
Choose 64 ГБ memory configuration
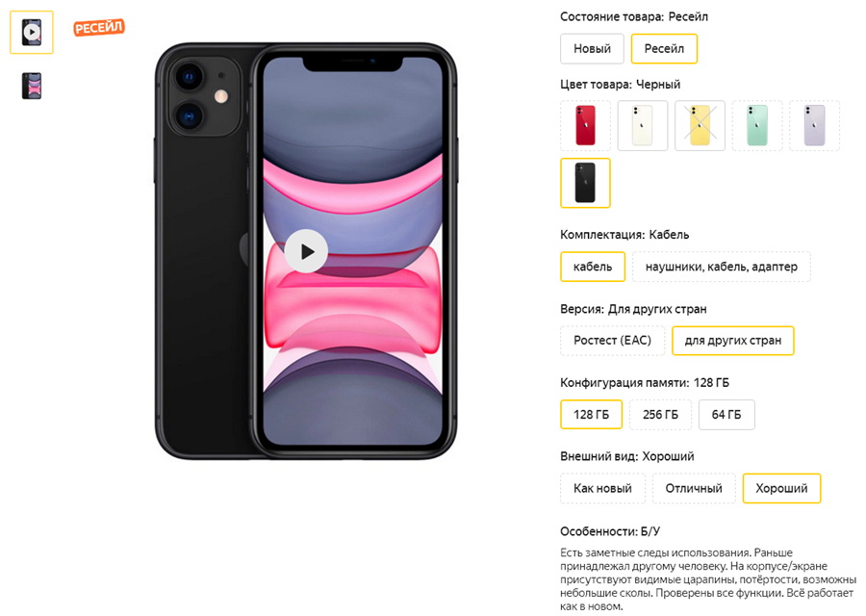726,414
